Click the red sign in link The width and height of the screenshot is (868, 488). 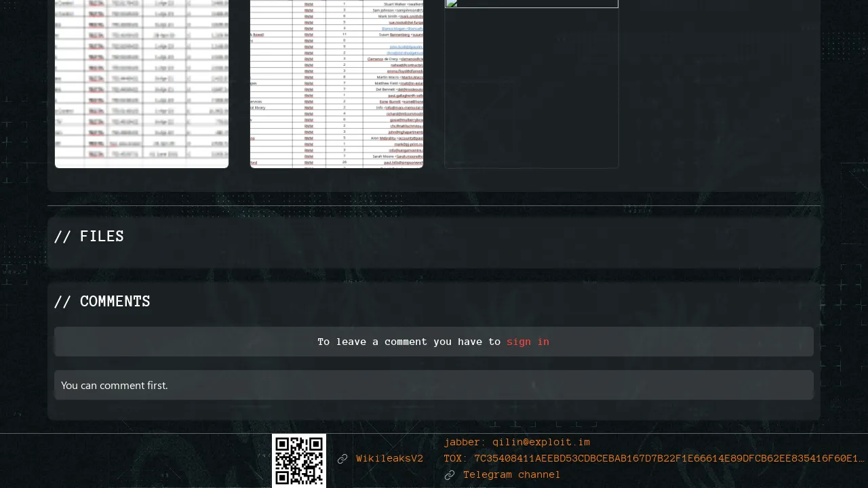528,342
